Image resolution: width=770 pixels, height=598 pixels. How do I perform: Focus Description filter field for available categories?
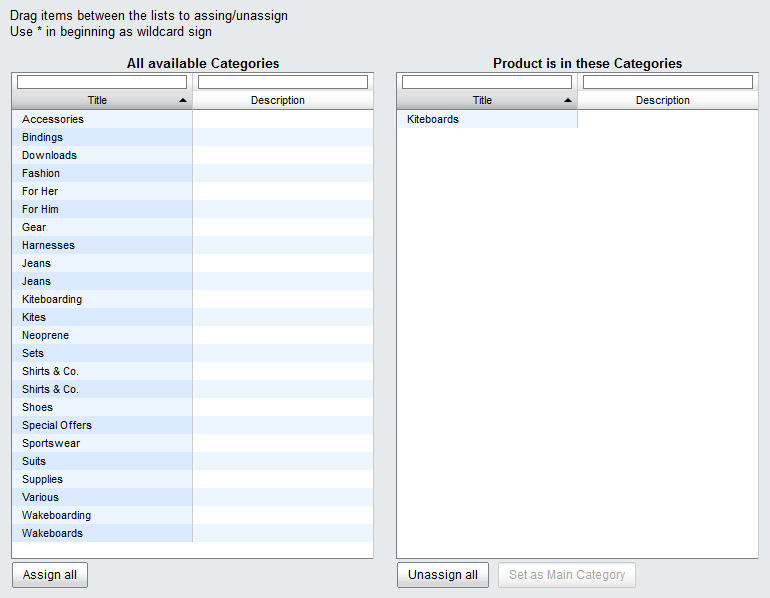click(283, 82)
